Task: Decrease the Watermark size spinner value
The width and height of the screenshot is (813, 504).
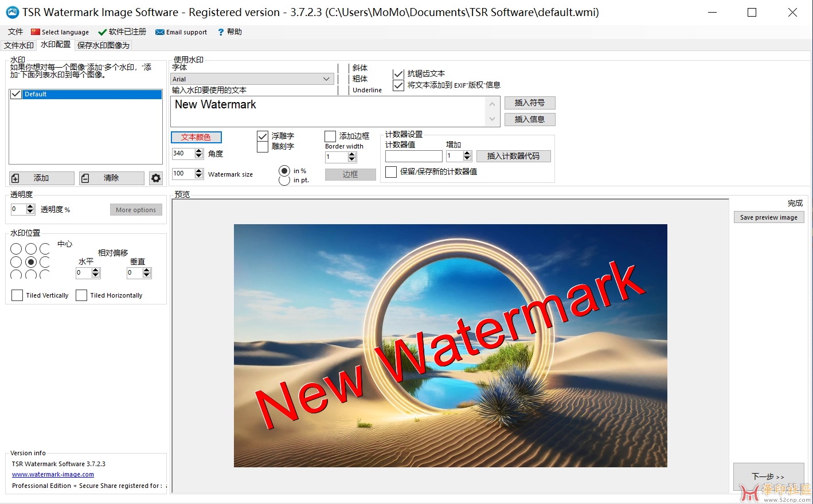Action: pyautogui.click(x=199, y=176)
